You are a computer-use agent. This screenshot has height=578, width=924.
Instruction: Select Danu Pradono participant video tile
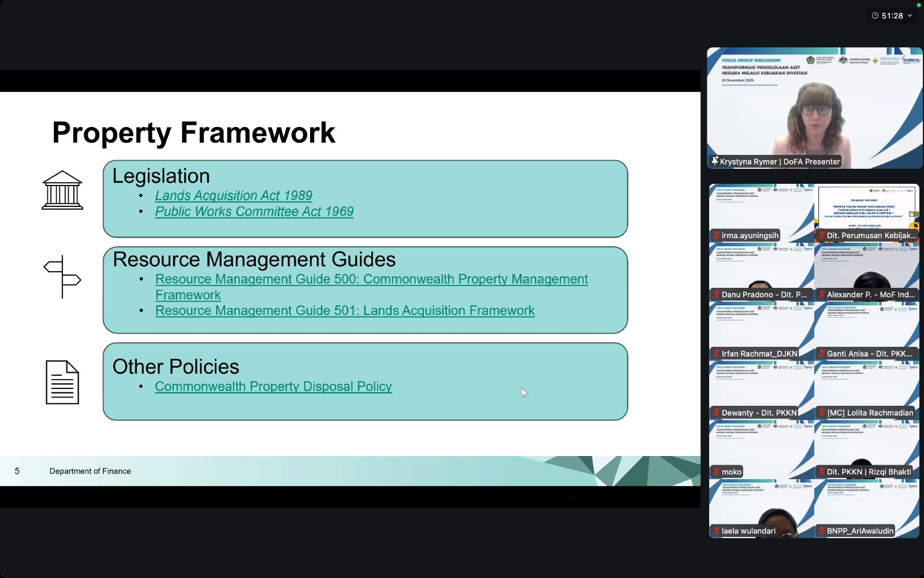pos(761,272)
